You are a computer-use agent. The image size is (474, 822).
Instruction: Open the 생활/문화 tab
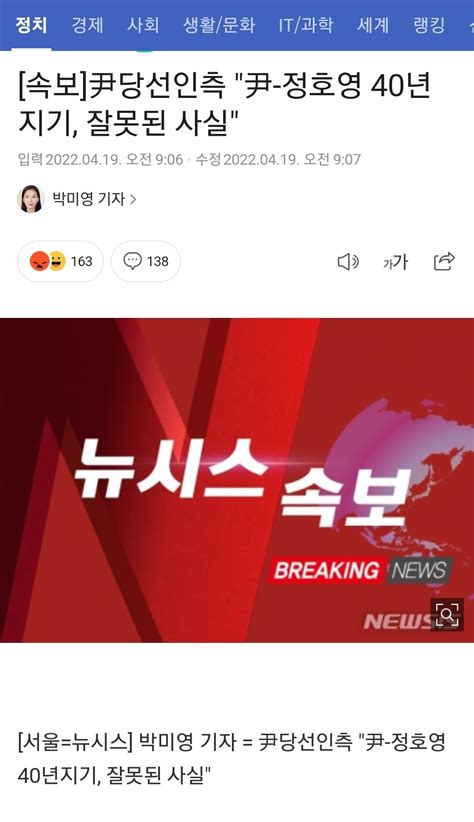[219, 25]
